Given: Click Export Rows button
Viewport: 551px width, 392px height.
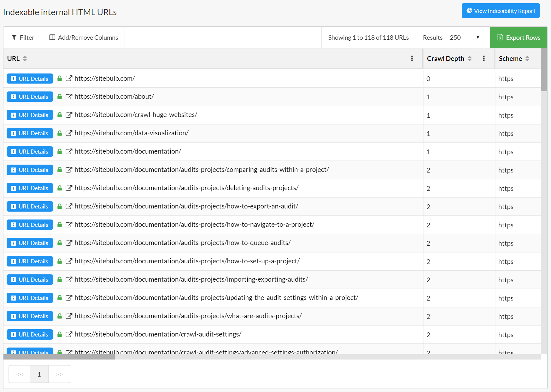Looking at the screenshot, I should [519, 38].
